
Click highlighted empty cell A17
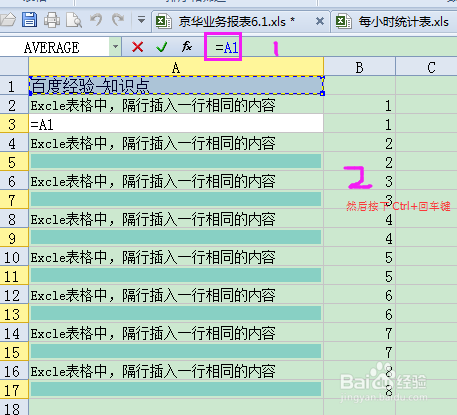(x=176, y=390)
